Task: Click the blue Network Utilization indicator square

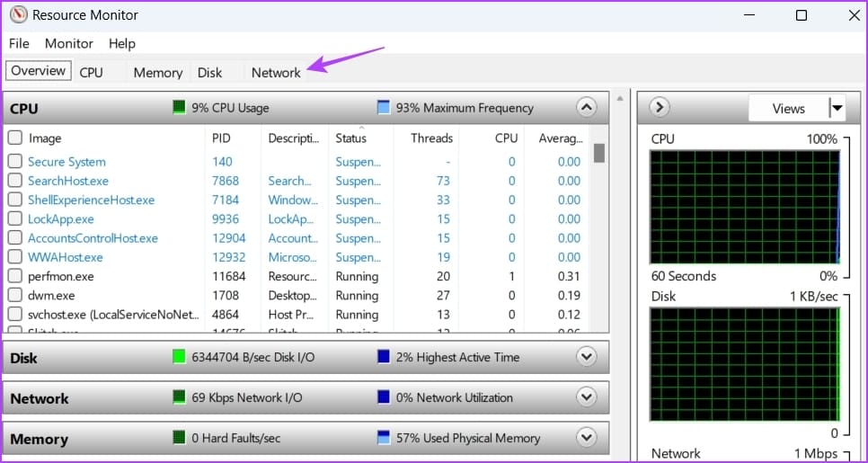Action: 383,397
